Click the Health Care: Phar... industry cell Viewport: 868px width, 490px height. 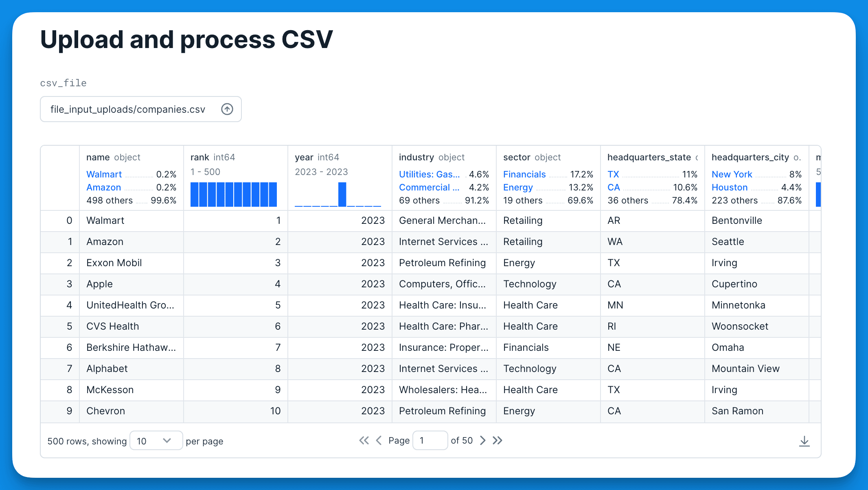click(444, 326)
